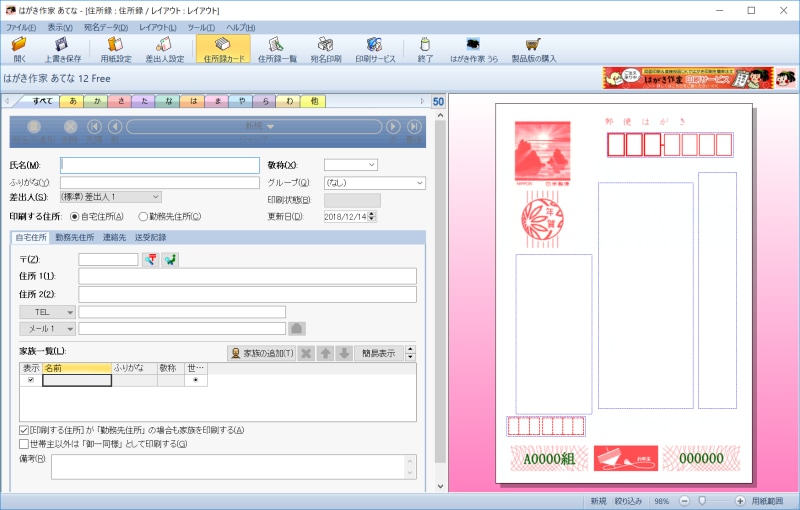Image resolution: width=800 pixels, height=510 pixels.
Task: Click 製品版の購入 shopping cart icon
Action: tap(533, 49)
